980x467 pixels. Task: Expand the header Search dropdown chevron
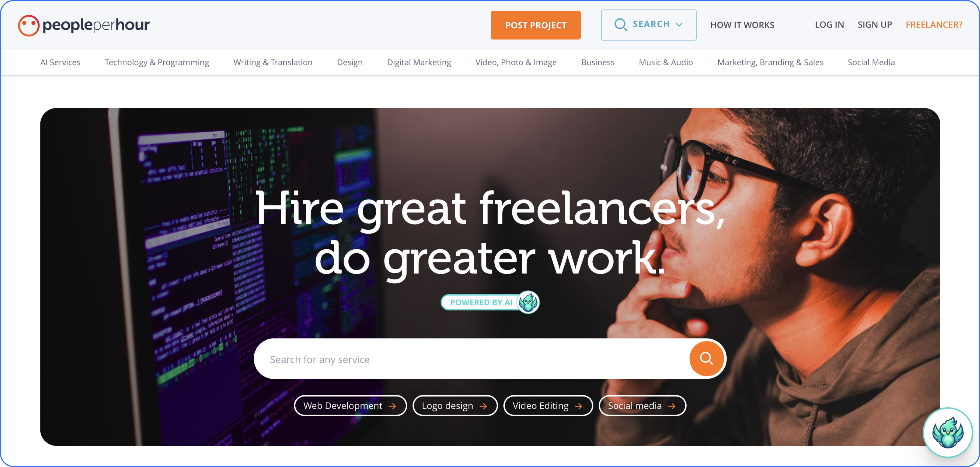[679, 25]
